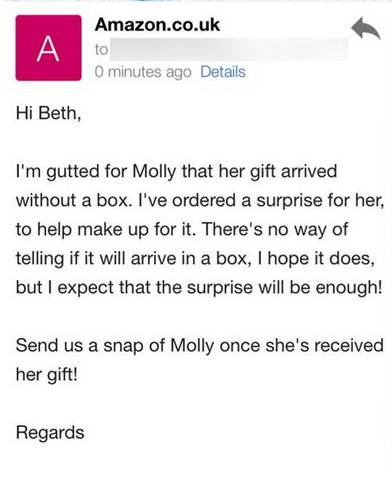392x483 pixels.
Task: Click the name "Beth" in the greeting
Action: (x=59, y=113)
